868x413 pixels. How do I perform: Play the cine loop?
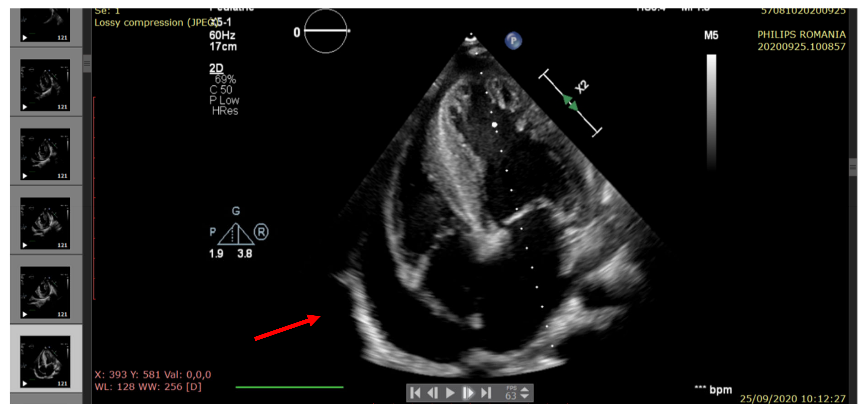[450, 393]
